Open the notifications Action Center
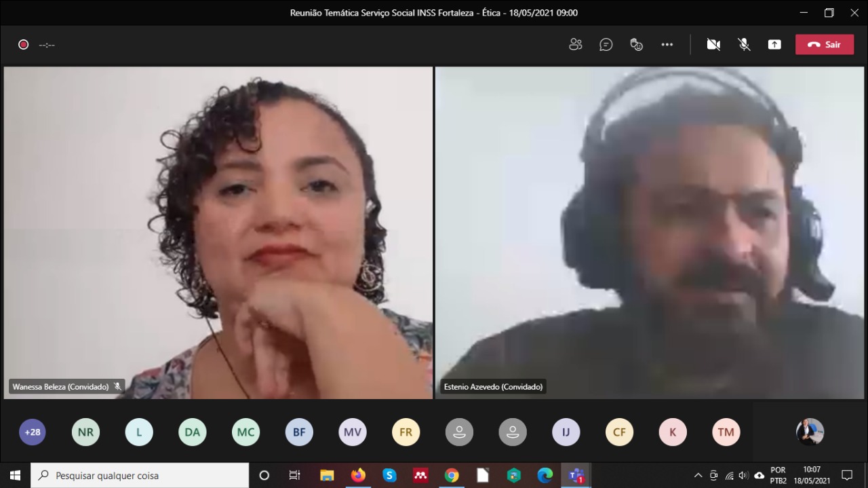Viewport: 868px width, 488px height. pos(847,475)
